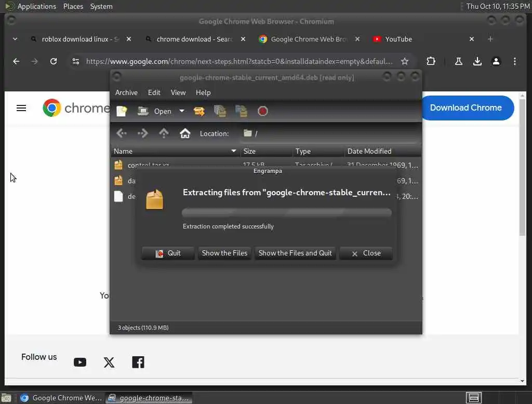The height and width of the screenshot is (404, 532).
Task: Click the Add files toolbar icon
Action: tap(220, 111)
